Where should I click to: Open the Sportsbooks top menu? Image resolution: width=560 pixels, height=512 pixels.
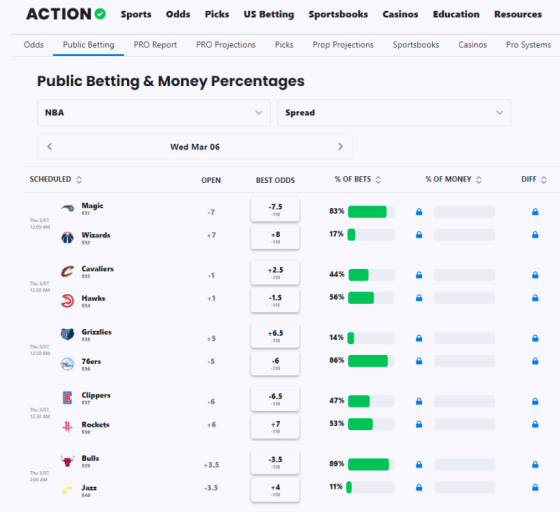[x=338, y=14]
